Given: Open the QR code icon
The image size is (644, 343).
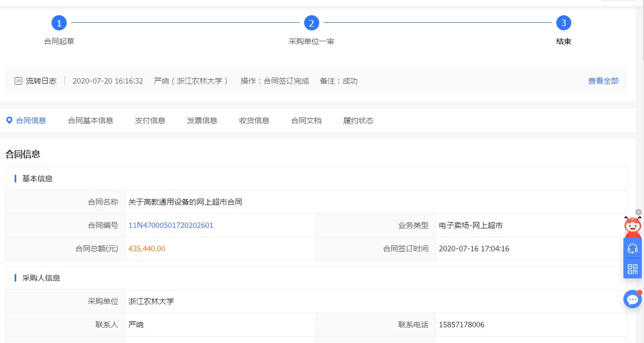Looking at the screenshot, I should point(633,269).
